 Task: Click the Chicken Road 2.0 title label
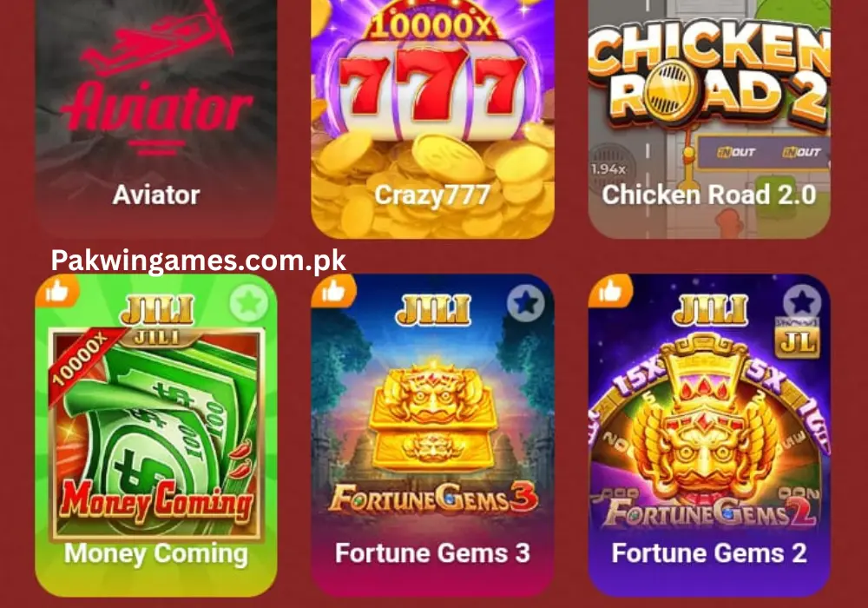[x=709, y=195]
